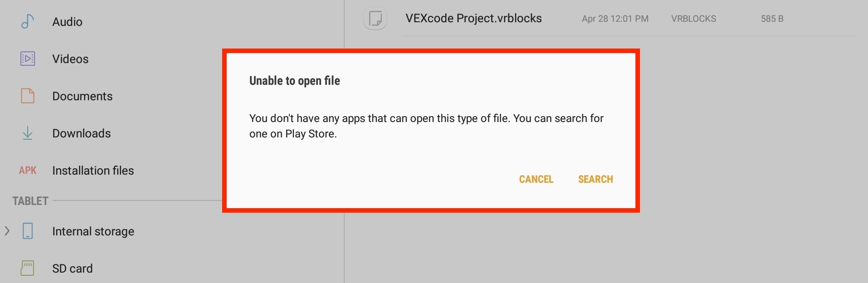Expand the Internal storage tree chevron
The image size is (868, 283).
(x=6, y=231)
